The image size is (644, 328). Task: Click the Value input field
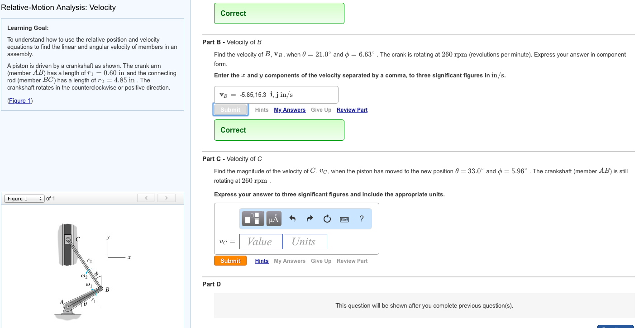pos(261,241)
